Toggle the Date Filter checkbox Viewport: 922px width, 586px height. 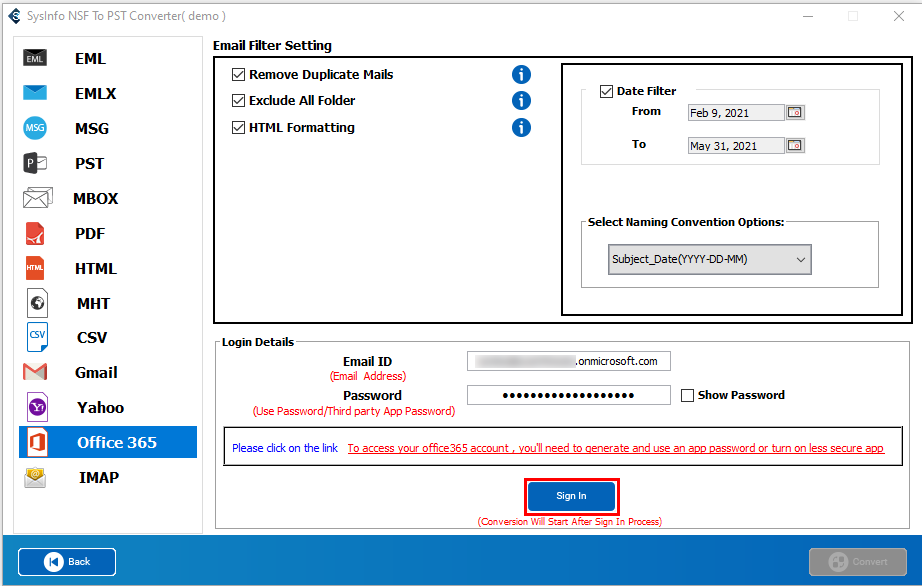coord(606,92)
